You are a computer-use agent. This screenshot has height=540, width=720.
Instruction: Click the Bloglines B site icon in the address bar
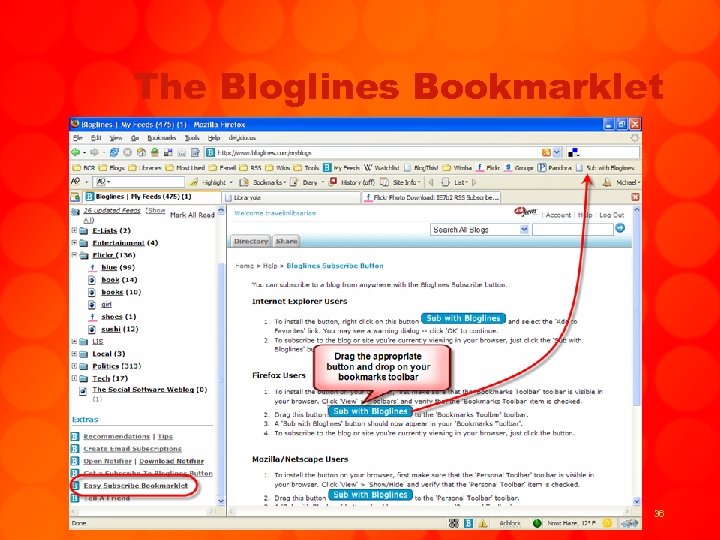pyautogui.click(x=210, y=152)
